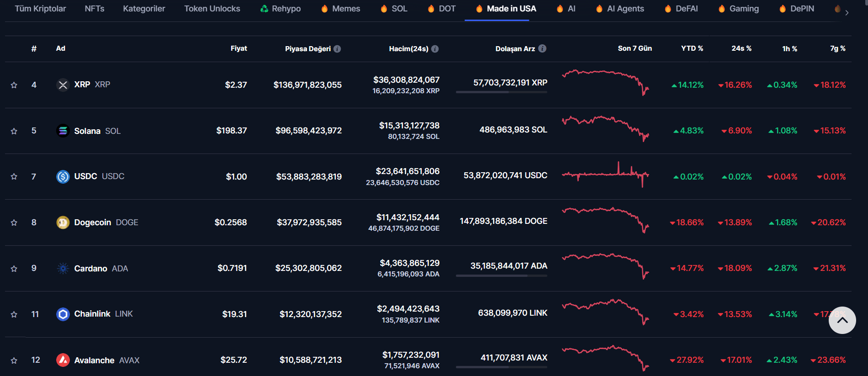Click the Solana coin logo icon
Screen dimensions: 868x376
tap(63, 131)
